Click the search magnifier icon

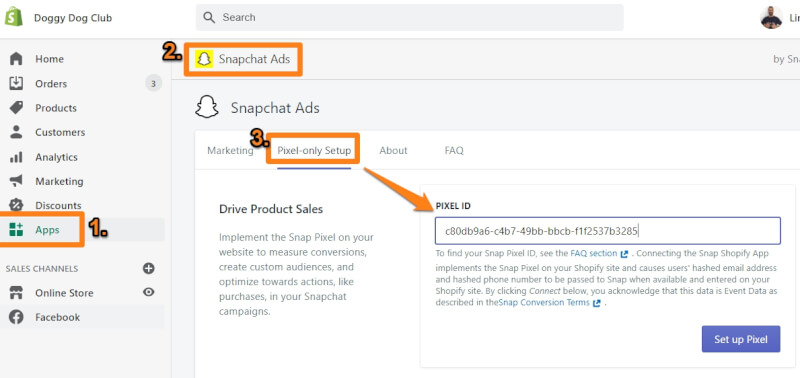click(x=209, y=17)
